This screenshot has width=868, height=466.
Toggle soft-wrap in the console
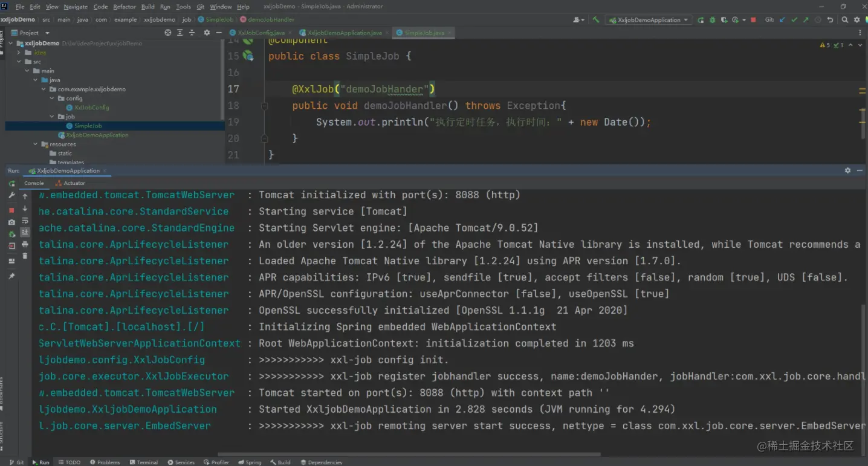(x=25, y=221)
